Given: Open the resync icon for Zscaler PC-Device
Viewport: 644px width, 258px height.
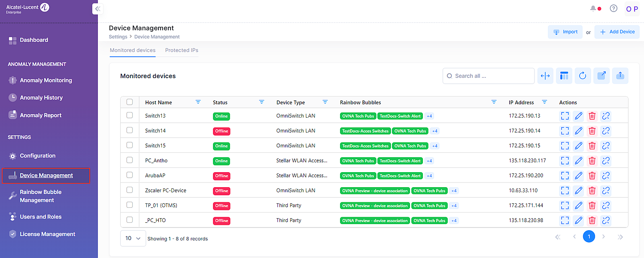Looking at the screenshot, I should point(606,190).
